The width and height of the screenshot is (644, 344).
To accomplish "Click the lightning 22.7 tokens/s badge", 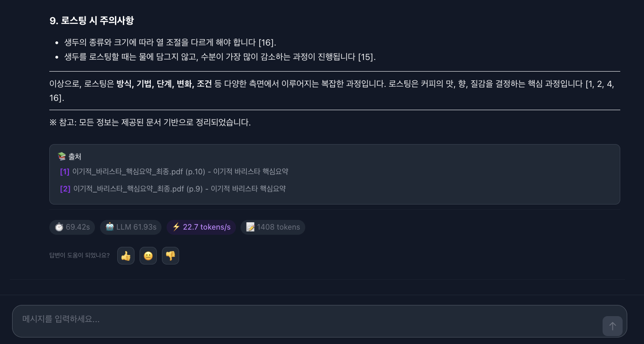I will [201, 227].
